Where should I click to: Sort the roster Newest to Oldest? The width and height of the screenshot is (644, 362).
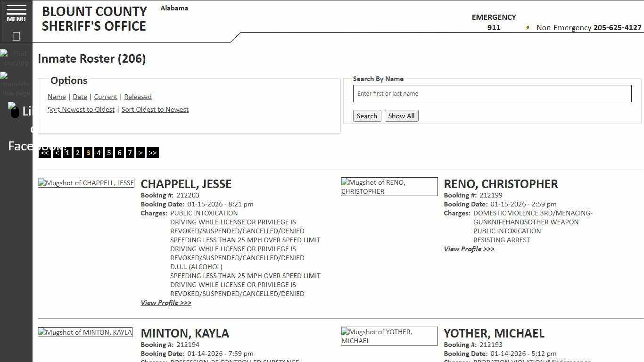click(x=81, y=109)
